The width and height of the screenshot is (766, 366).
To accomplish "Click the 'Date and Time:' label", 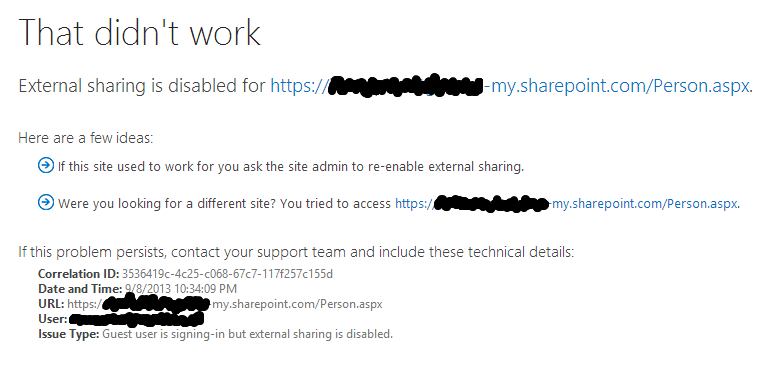I will 80,288.
